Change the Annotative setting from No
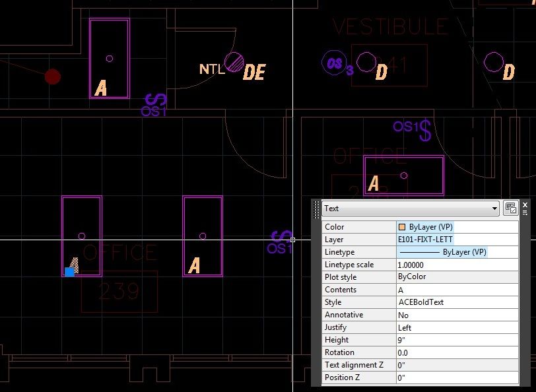Viewport: 536px width, 392px height. [455, 315]
